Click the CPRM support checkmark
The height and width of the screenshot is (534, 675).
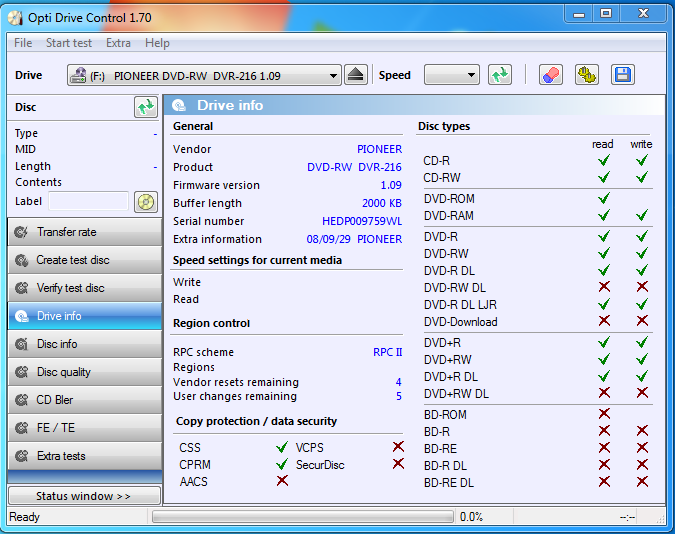point(282,464)
